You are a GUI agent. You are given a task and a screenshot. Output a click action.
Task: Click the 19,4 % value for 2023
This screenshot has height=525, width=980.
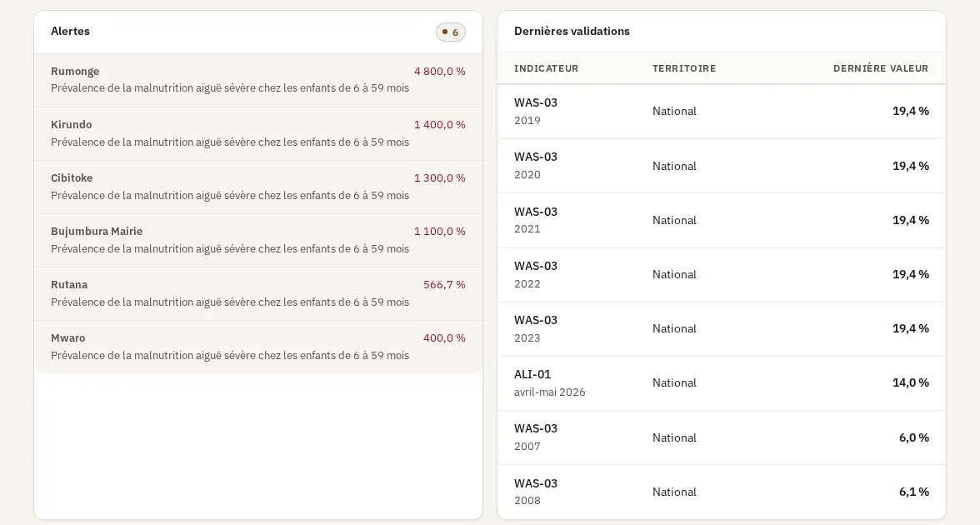(x=911, y=328)
